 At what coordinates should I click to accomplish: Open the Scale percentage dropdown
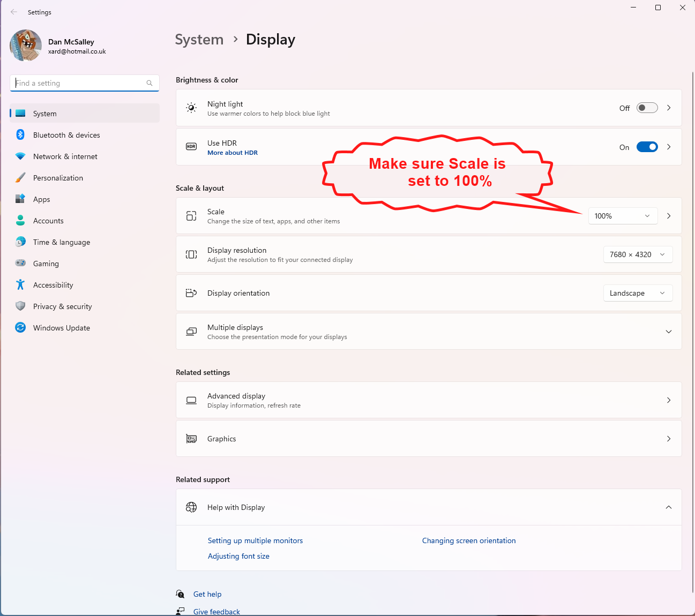tap(623, 216)
